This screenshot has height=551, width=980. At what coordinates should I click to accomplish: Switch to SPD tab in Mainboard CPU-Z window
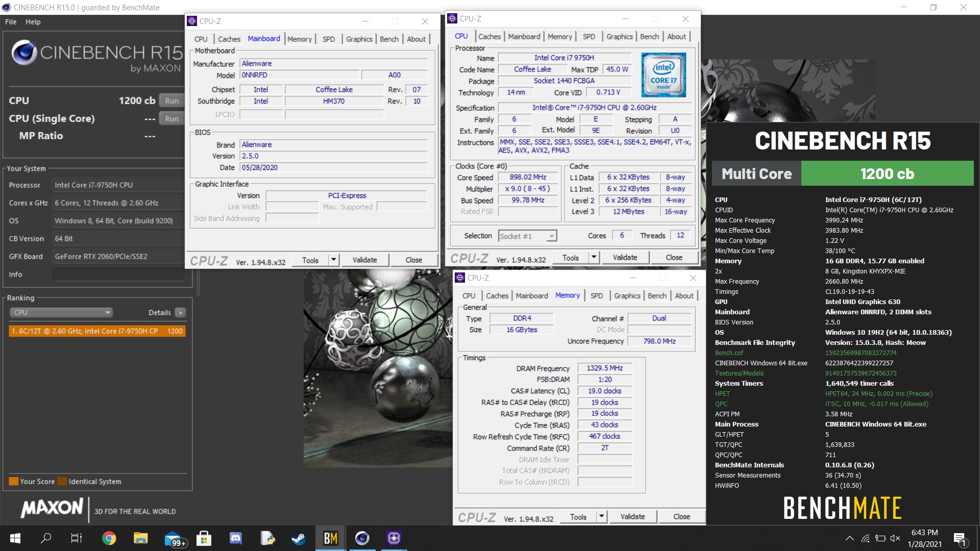coord(329,39)
